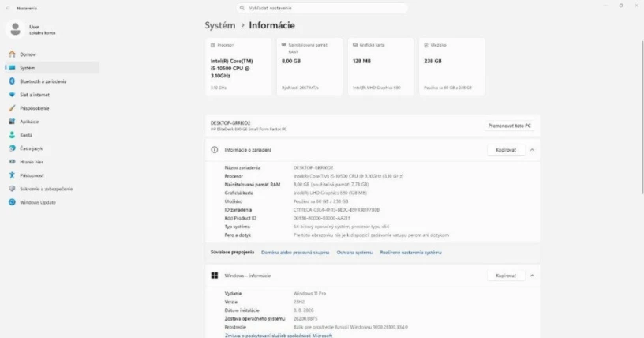Open Doména alebo pracovná skupina link
644x338 pixels.
295,253
